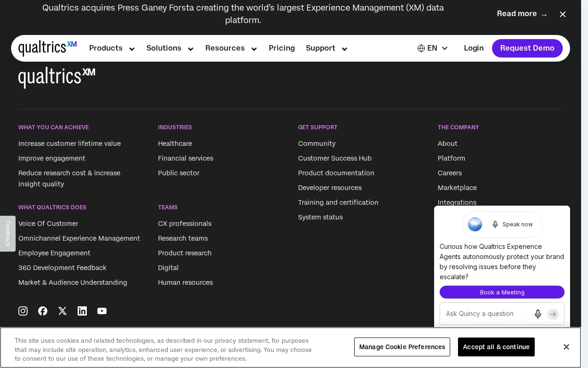Open Market & Audience Understanding link
Image resolution: width=588 pixels, height=368 pixels.
pos(73,282)
